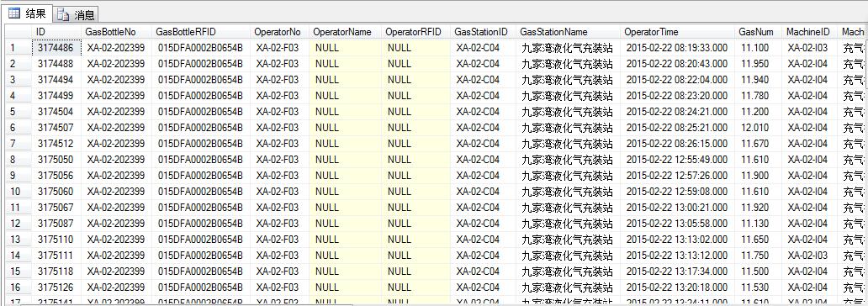Click the document icon on the 消息 tab
Screen dimensions: 868x306
point(63,15)
